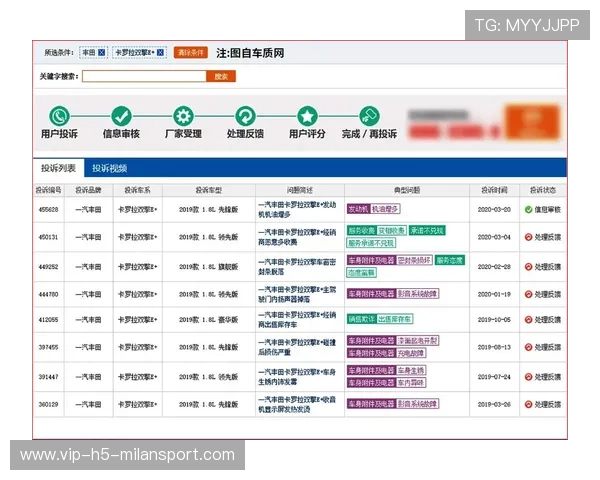Click 2019款 1.8L 旗舰版 model cell
The image size is (600, 480).
209,267
